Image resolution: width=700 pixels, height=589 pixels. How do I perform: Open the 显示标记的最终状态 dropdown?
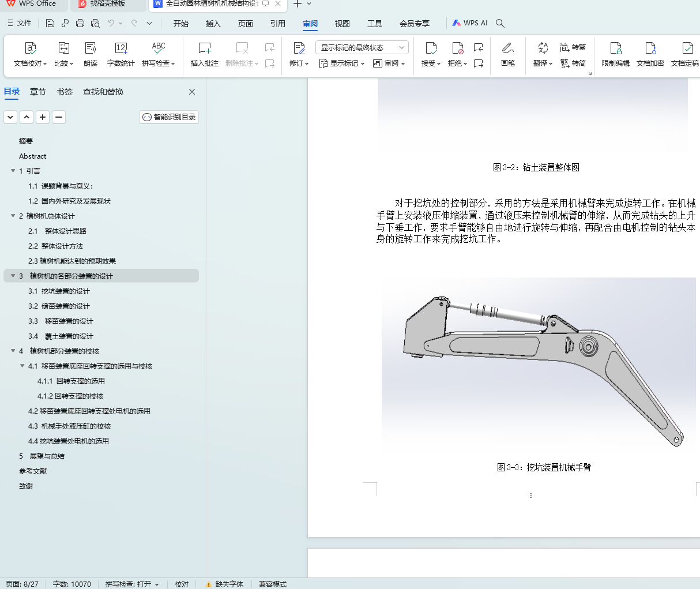pyautogui.click(x=362, y=47)
